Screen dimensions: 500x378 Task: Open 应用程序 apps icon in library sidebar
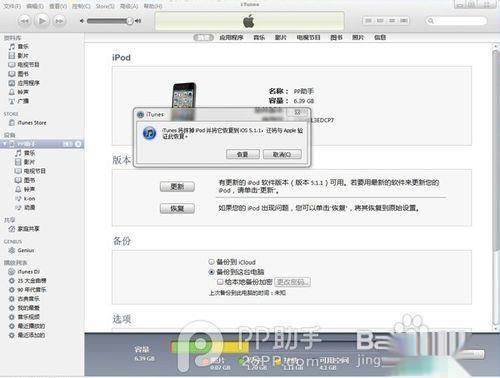[24, 83]
